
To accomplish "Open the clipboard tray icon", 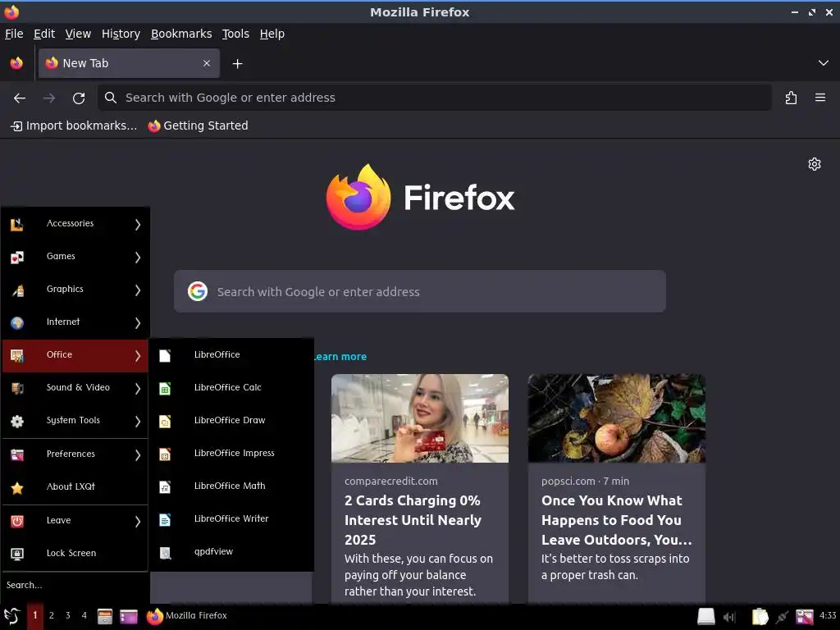I will click(x=760, y=617).
